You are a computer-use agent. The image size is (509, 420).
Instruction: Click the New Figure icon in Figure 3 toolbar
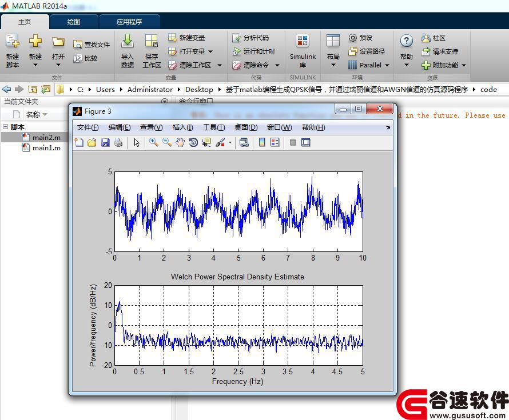tap(79, 142)
